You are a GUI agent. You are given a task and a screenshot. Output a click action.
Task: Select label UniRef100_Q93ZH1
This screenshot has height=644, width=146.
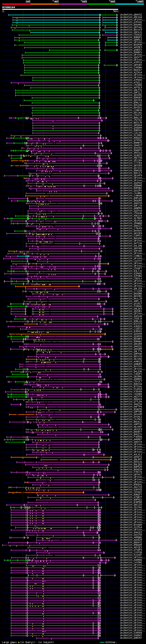point(131,95)
